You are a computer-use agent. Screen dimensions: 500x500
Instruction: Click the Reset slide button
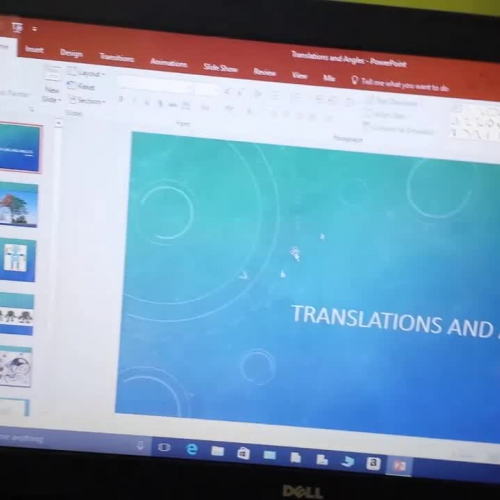[x=81, y=86]
